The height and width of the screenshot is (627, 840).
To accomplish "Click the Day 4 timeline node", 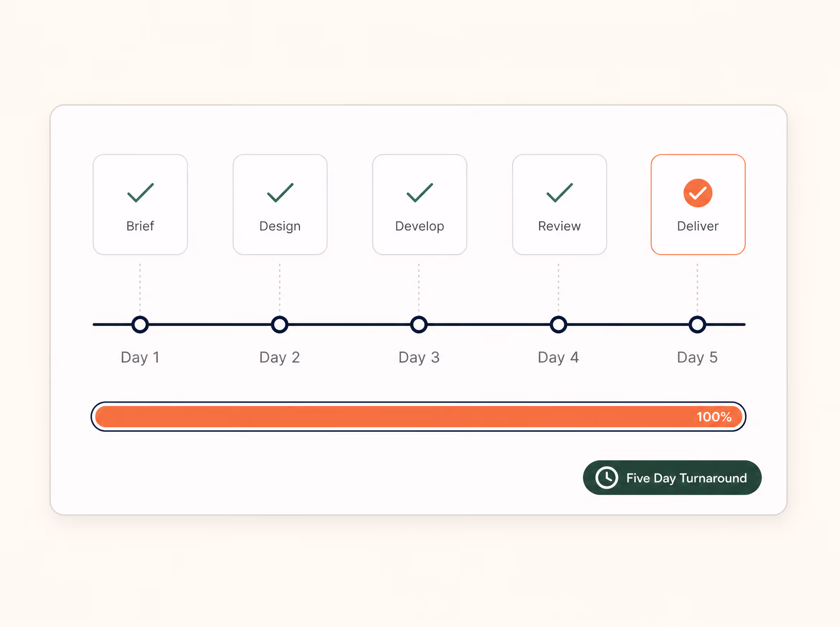I will point(558,325).
